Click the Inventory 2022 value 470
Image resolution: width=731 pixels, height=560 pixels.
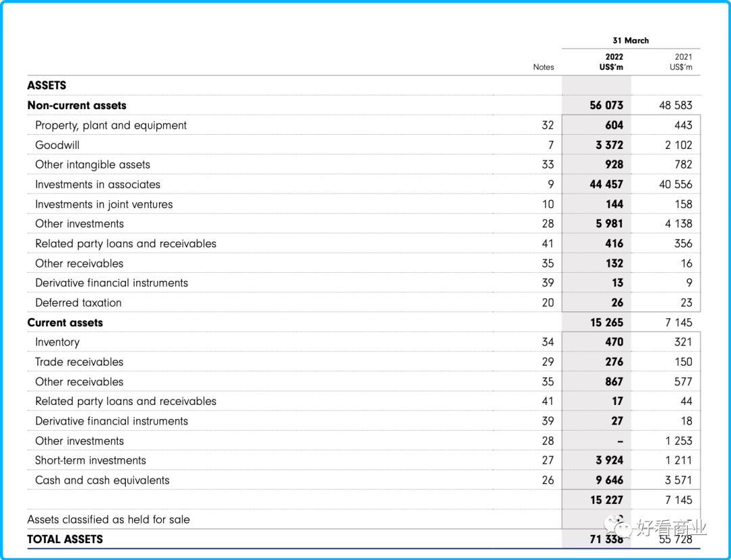pos(614,342)
